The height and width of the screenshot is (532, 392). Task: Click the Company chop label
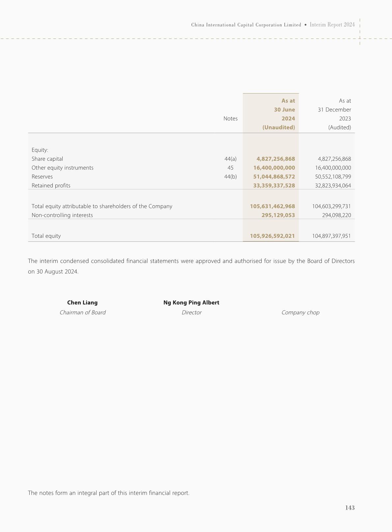point(300,312)
